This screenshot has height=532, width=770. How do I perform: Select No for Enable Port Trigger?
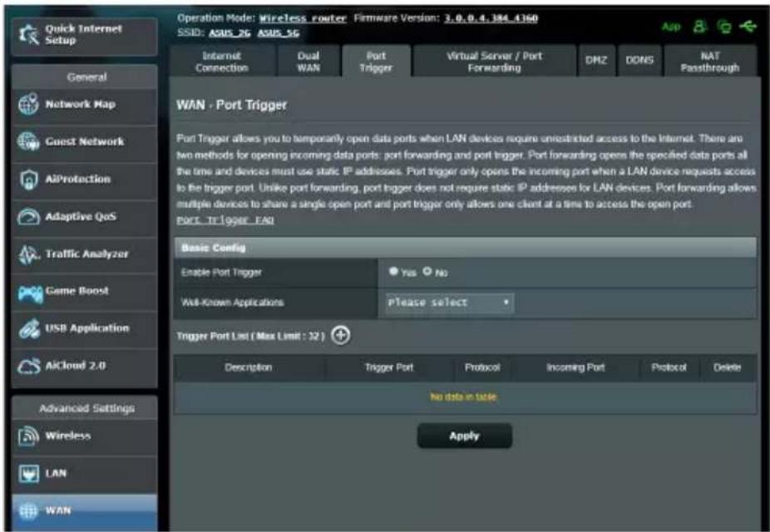tap(427, 271)
